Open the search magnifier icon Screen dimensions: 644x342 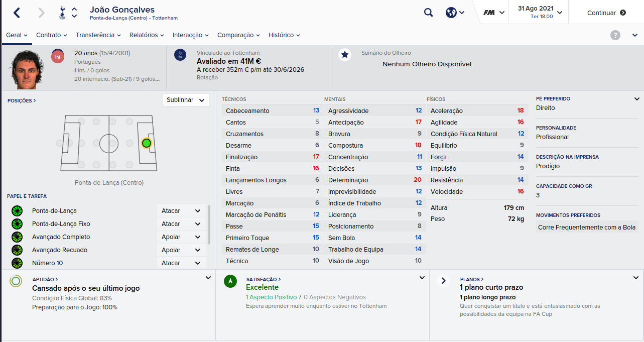tap(428, 13)
